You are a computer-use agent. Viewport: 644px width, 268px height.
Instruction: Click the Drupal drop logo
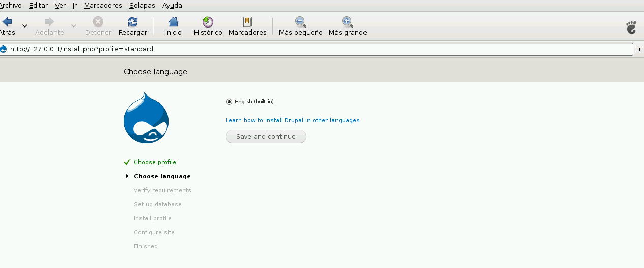point(146,118)
